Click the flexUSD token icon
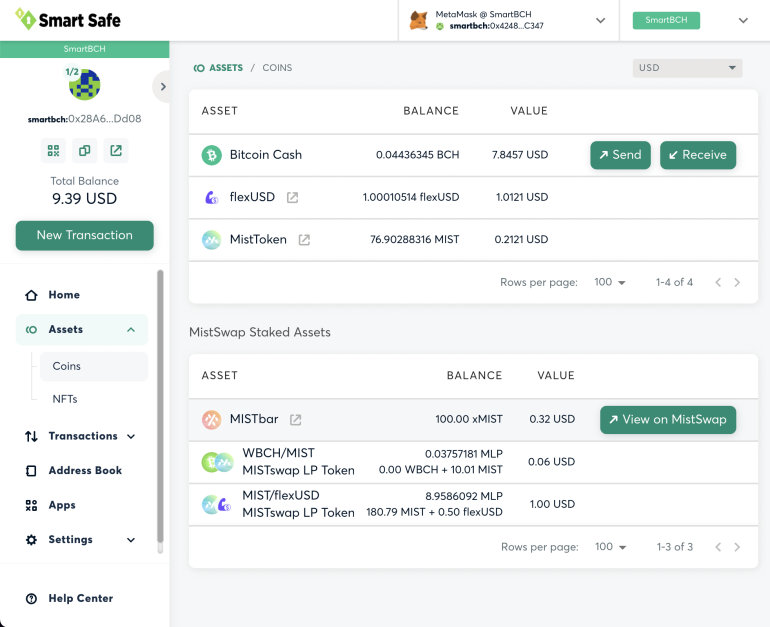This screenshot has height=627, width=770. click(x=212, y=197)
